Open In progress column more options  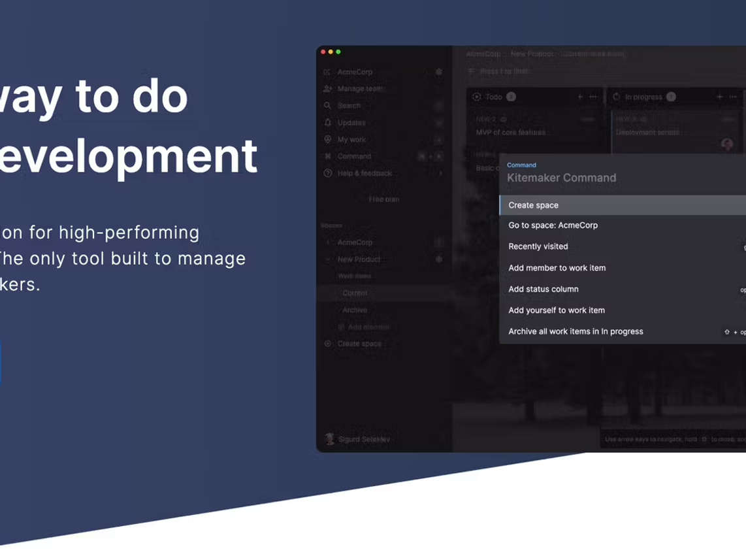click(x=733, y=97)
